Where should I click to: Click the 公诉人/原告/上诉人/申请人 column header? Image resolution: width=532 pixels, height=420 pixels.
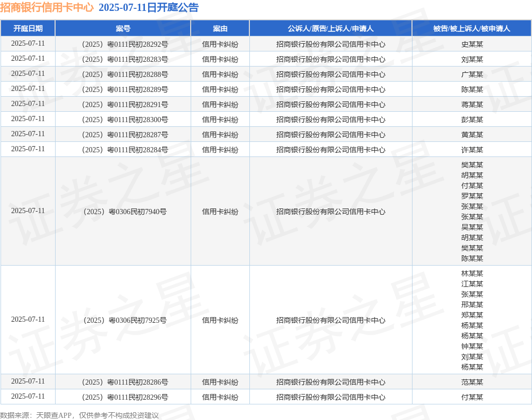[331, 29]
